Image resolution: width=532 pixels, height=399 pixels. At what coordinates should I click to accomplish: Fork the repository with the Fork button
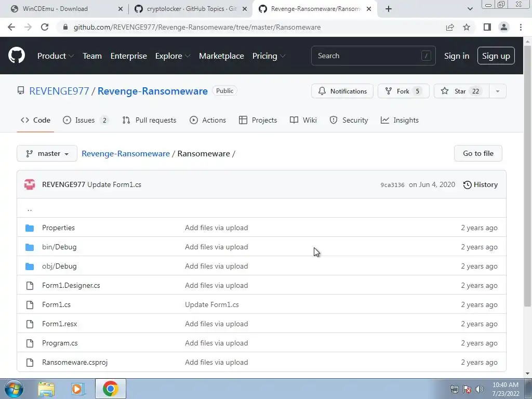coord(403,91)
